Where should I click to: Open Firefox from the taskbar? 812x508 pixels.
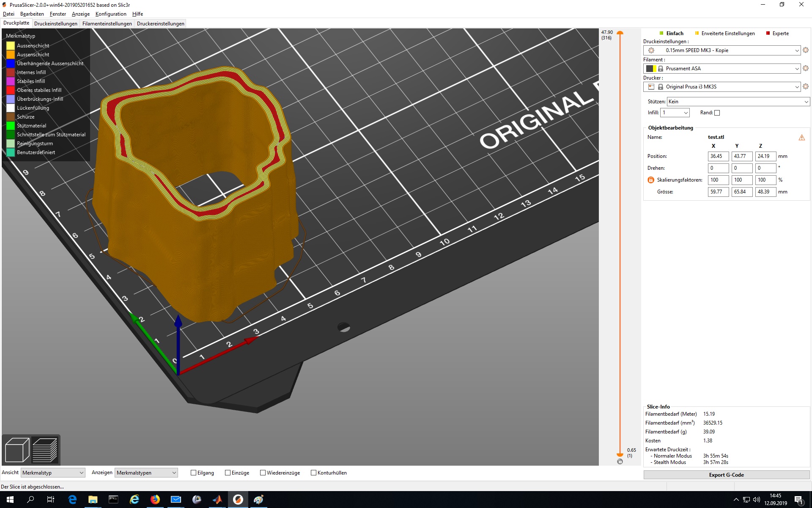click(x=155, y=500)
